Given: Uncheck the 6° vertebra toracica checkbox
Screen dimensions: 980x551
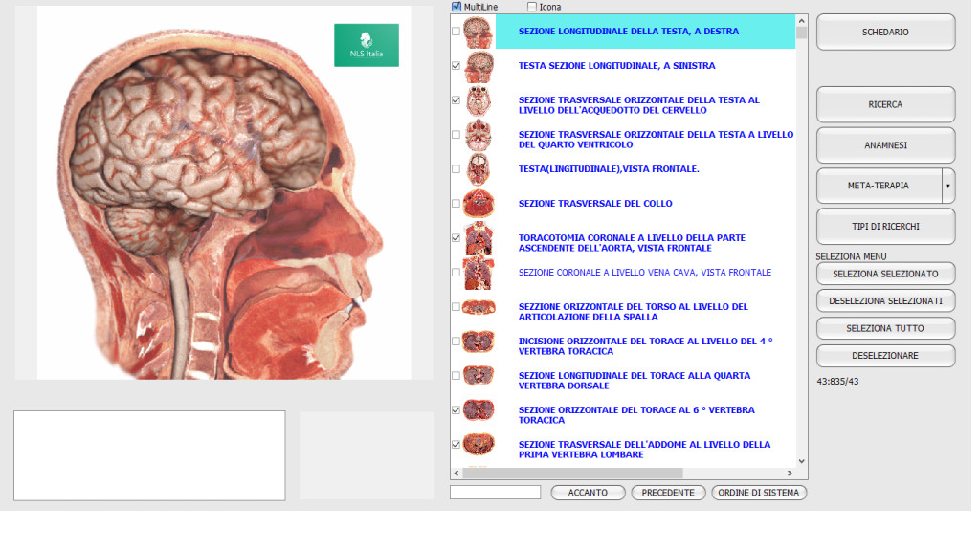Looking at the screenshot, I should (x=457, y=410).
